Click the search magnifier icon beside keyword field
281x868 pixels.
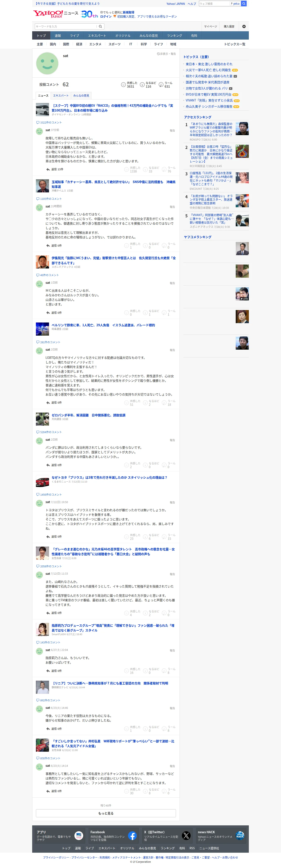(x=100, y=26)
